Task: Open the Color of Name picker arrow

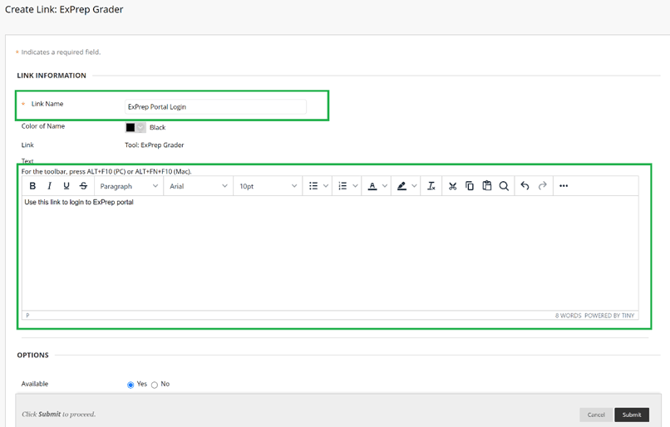Action: (x=141, y=127)
